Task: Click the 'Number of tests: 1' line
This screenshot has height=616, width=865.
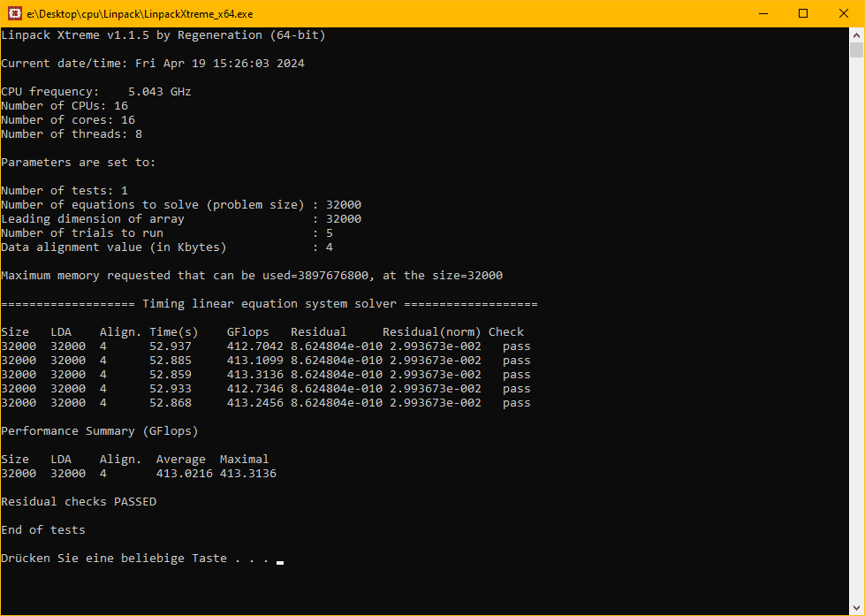Action: pos(64,190)
